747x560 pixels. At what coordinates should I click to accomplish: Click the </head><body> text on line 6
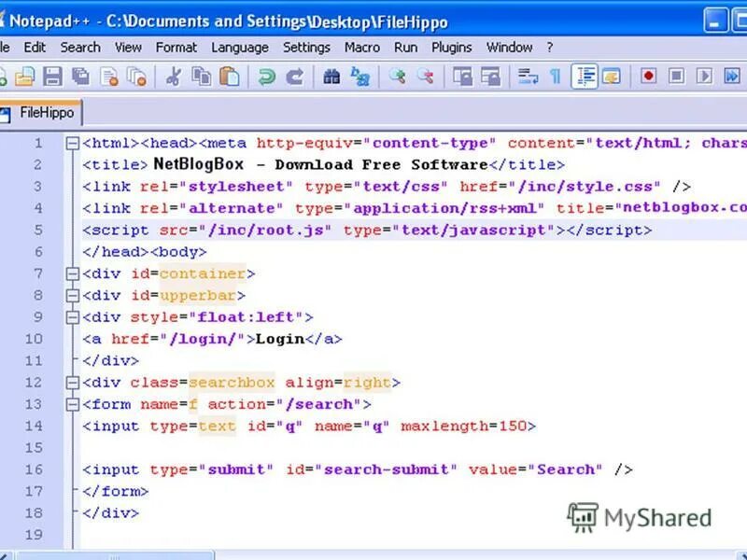click(145, 252)
